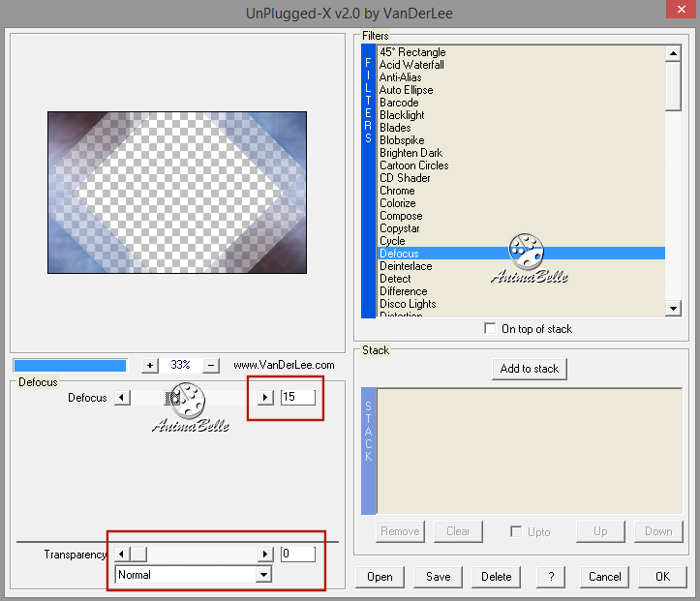Choose the Blacklight filter
The image size is (700, 601).
[x=402, y=115]
